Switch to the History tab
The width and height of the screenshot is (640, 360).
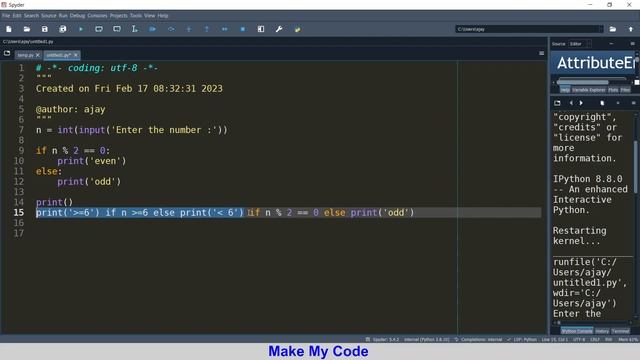point(602,331)
